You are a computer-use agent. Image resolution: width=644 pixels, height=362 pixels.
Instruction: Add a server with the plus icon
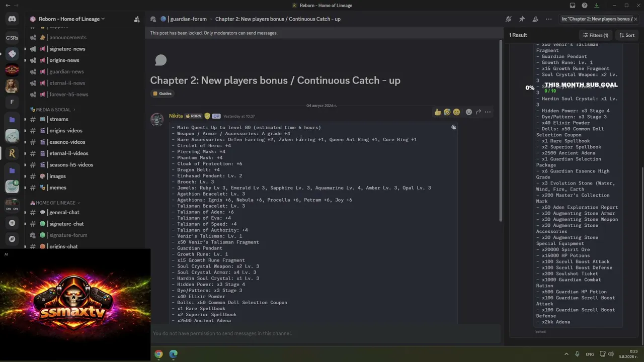click(12, 223)
